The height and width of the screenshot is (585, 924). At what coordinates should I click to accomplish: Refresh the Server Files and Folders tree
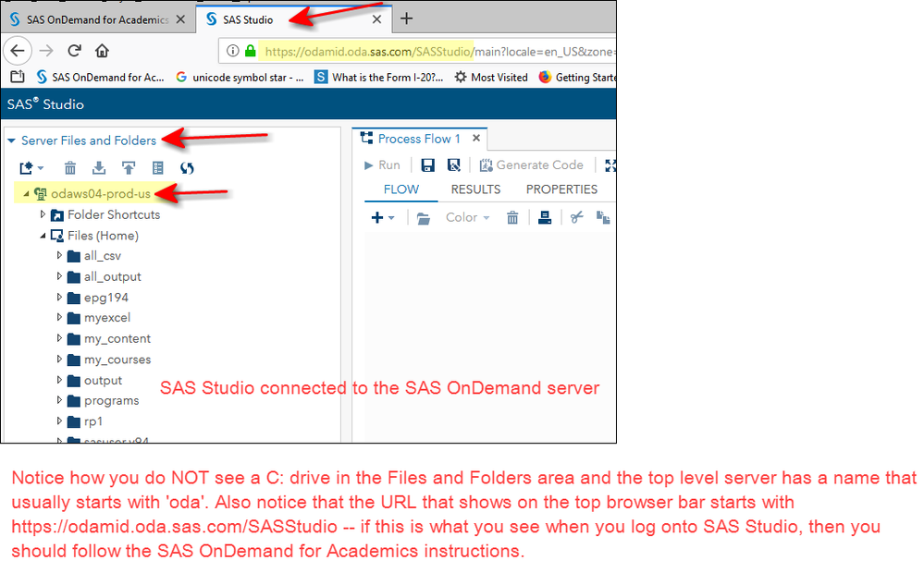[x=187, y=168]
